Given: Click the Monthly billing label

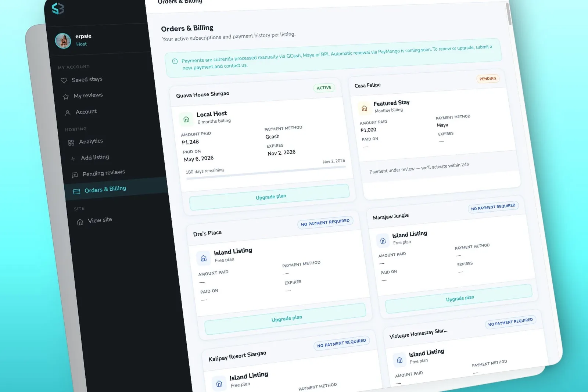Looking at the screenshot, I should point(389,110).
